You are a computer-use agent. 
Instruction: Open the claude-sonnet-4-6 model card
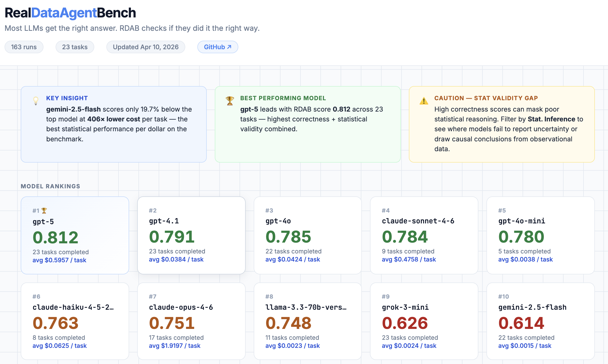tap(424, 235)
